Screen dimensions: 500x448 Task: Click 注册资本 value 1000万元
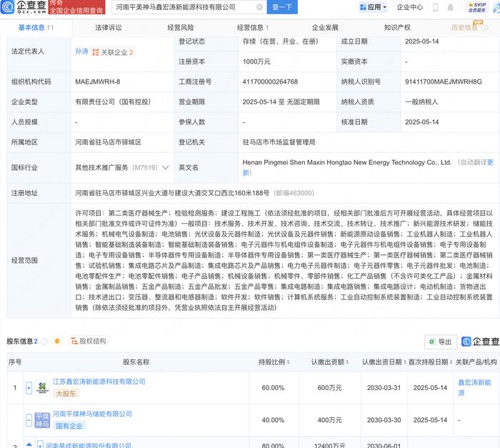(256, 61)
